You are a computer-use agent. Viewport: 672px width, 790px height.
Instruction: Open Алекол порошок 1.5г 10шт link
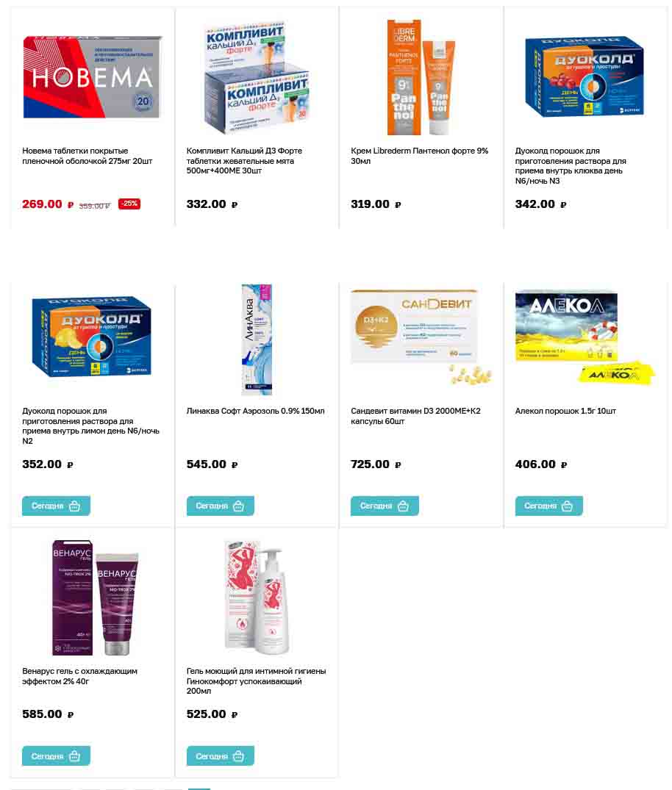click(x=565, y=411)
